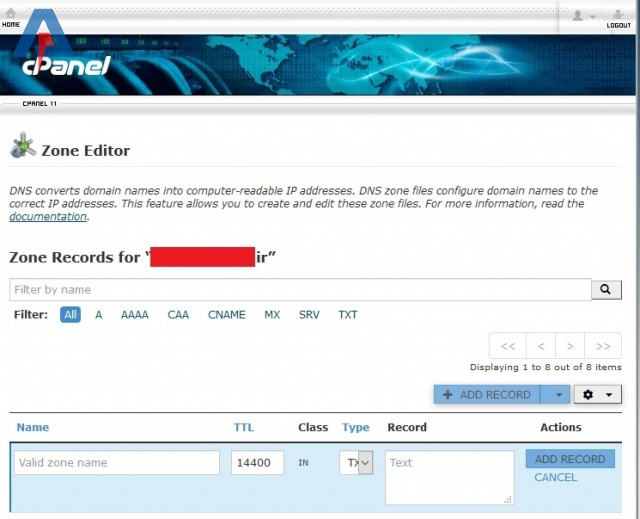Viewport: 640px width, 519px height.
Task: Click the Valid zone name field
Action: (117, 462)
